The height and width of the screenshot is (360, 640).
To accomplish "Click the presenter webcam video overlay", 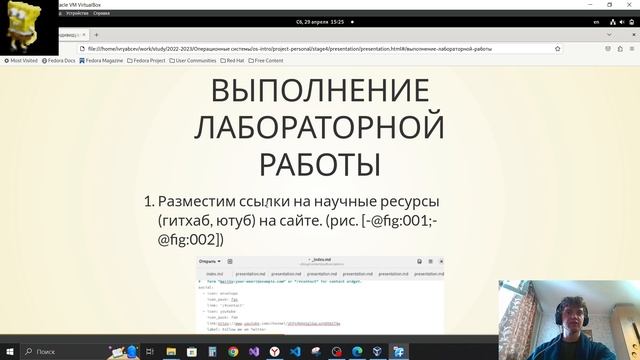I will pos(569,320).
